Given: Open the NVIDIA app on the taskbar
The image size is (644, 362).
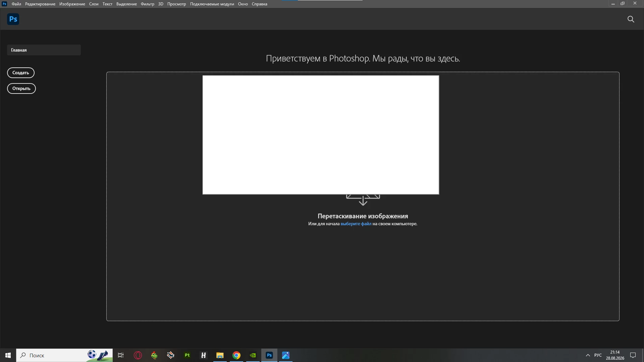Looking at the screenshot, I should click(253, 355).
